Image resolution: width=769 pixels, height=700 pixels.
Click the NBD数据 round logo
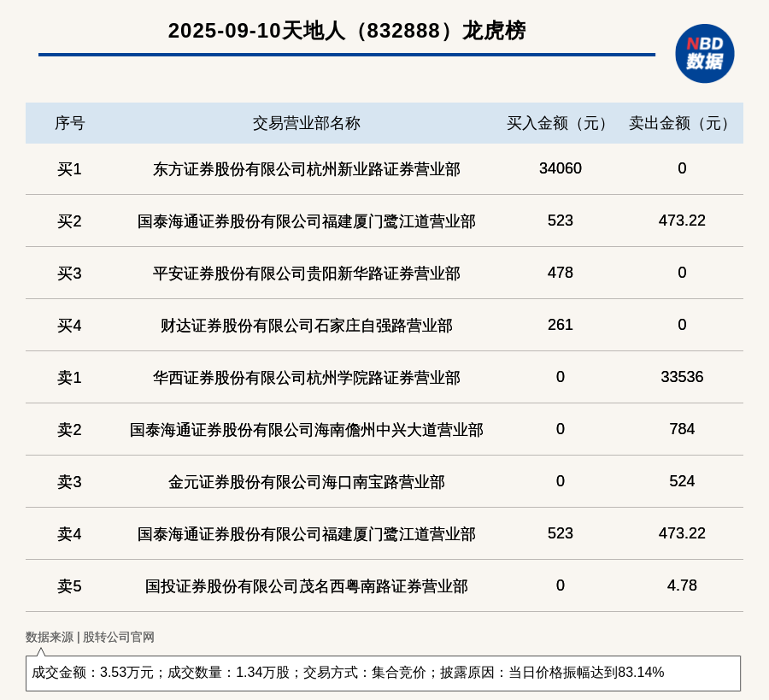[704, 54]
